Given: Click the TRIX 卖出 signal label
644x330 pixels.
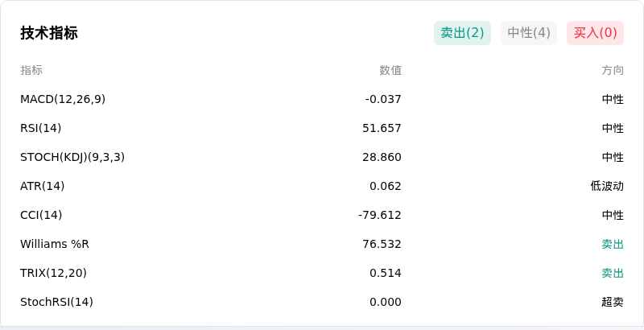Looking at the screenshot, I should (613, 273).
